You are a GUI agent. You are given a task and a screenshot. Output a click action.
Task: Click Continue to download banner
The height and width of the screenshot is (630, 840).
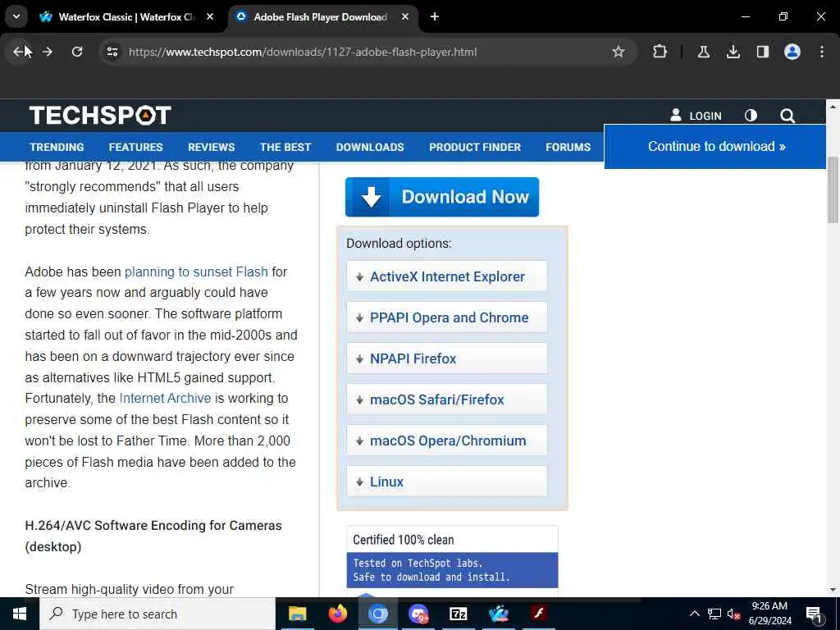[x=716, y=146]
